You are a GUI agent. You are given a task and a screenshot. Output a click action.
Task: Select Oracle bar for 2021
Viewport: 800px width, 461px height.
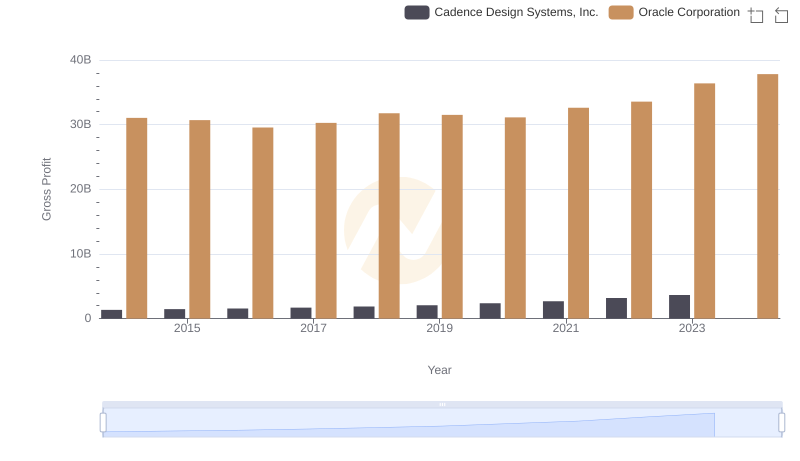[579, 213]
